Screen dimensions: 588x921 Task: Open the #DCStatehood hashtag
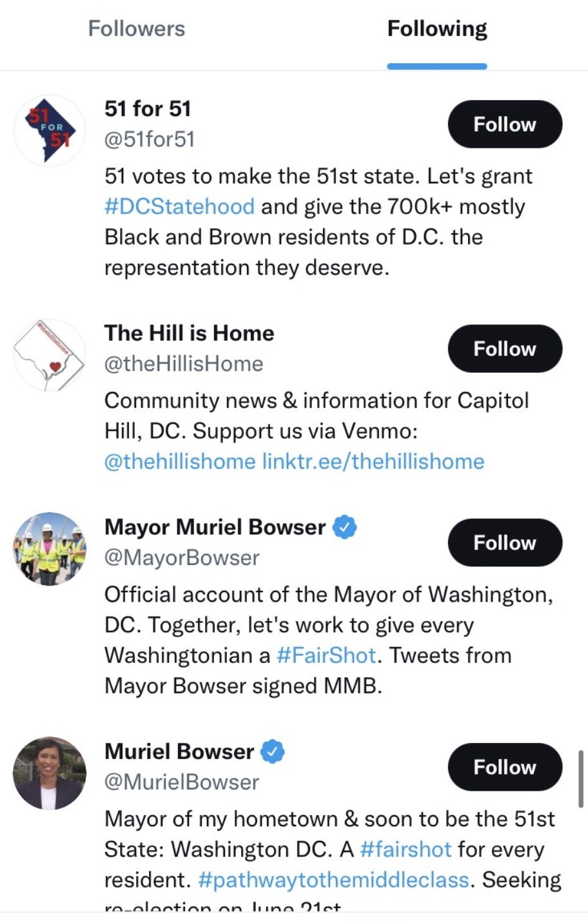pos(179,206)
